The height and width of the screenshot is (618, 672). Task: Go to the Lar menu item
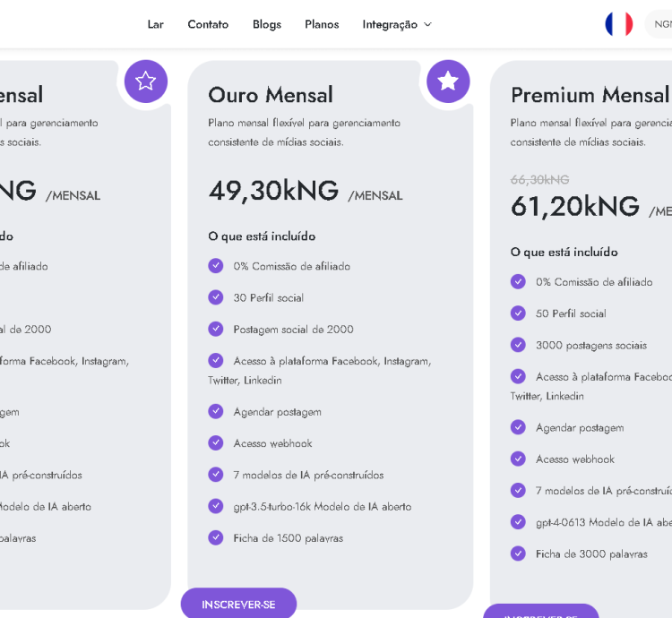tap(155, 24)
